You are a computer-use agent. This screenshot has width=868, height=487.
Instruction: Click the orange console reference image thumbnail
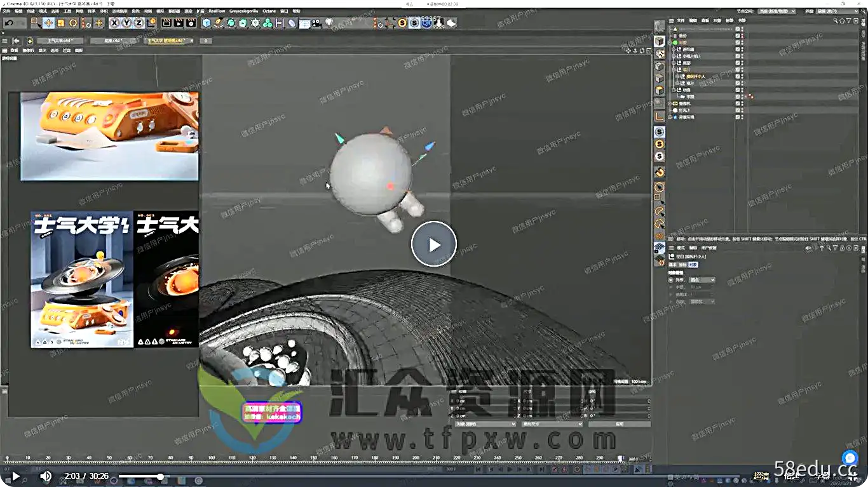tap(109, 137)
